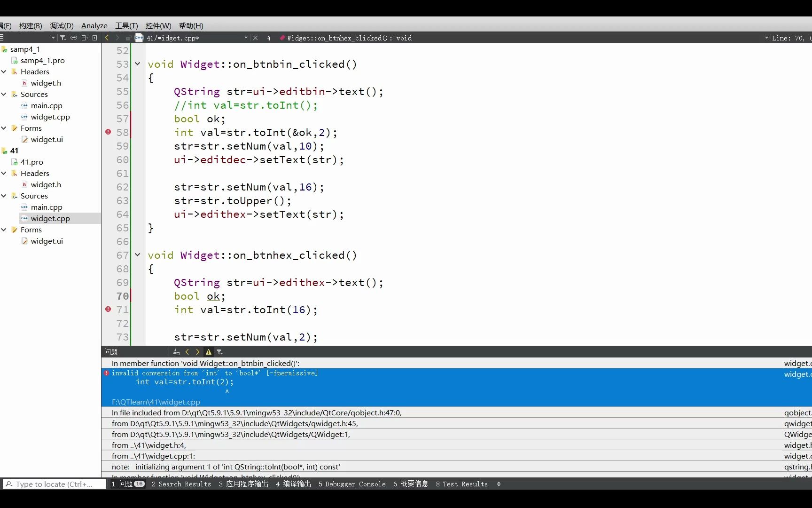The image size is (812, 508).
Task: Switch to 4 编译输出 compile output pane
Action: (x=293, y=484)
